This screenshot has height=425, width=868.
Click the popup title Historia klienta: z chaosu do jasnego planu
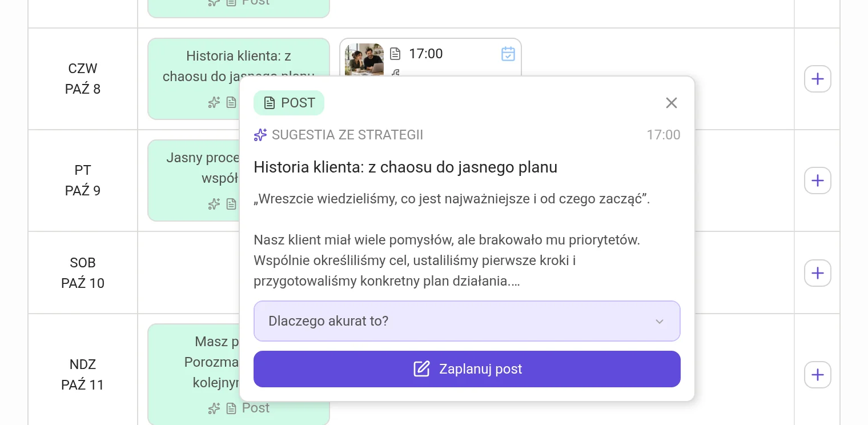coord(405,167)
